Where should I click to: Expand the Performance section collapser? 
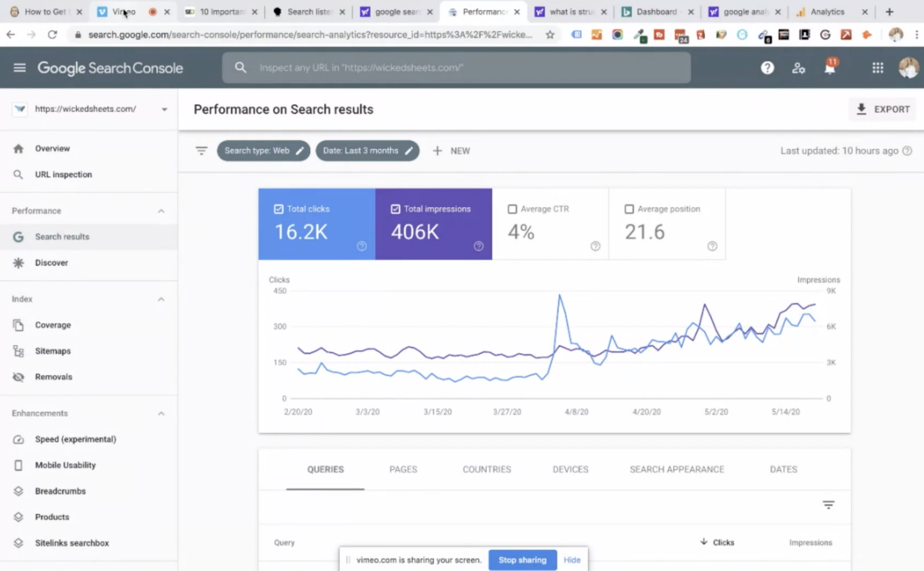160,210
